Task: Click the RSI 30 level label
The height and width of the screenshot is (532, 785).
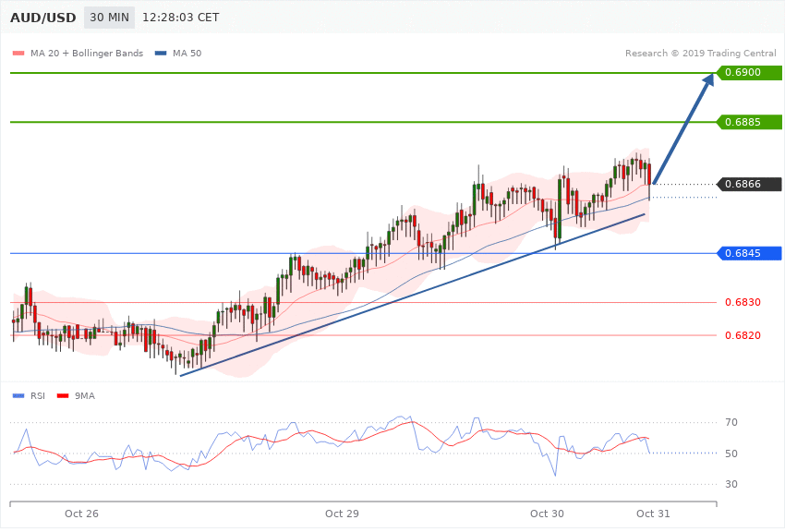Action: point(731,484)
